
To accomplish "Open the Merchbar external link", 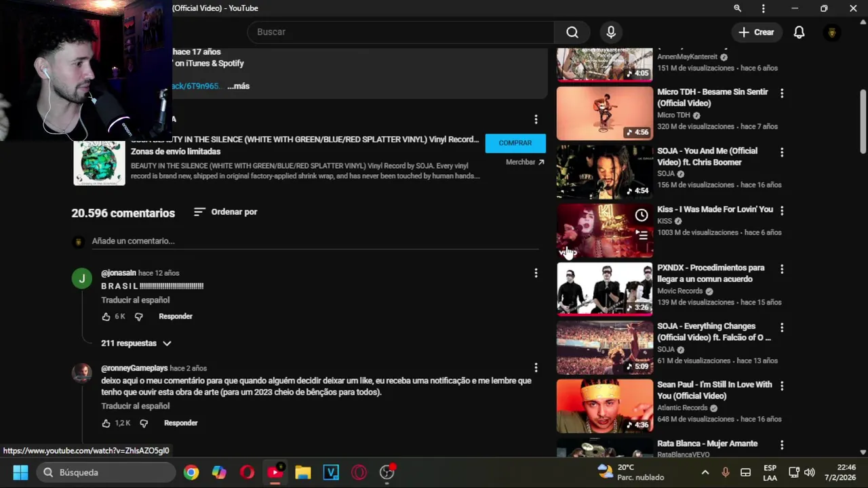I will [x=525, y=162].
